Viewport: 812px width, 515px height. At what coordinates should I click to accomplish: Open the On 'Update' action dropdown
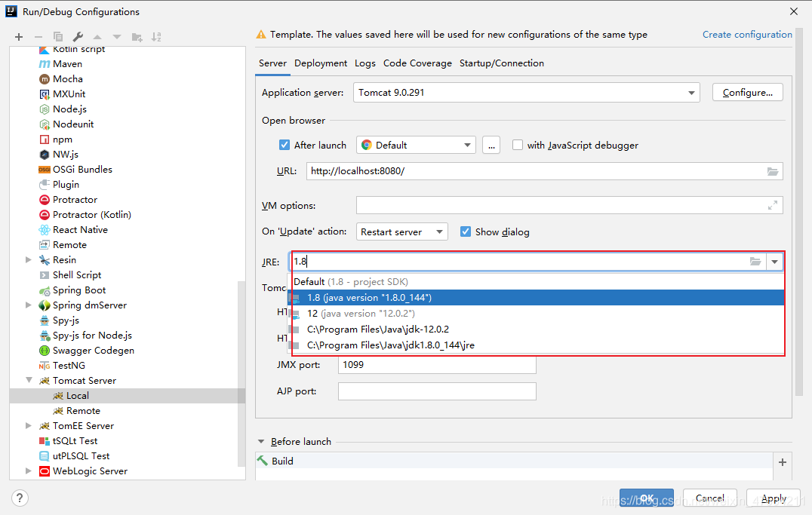pos(439,231)
